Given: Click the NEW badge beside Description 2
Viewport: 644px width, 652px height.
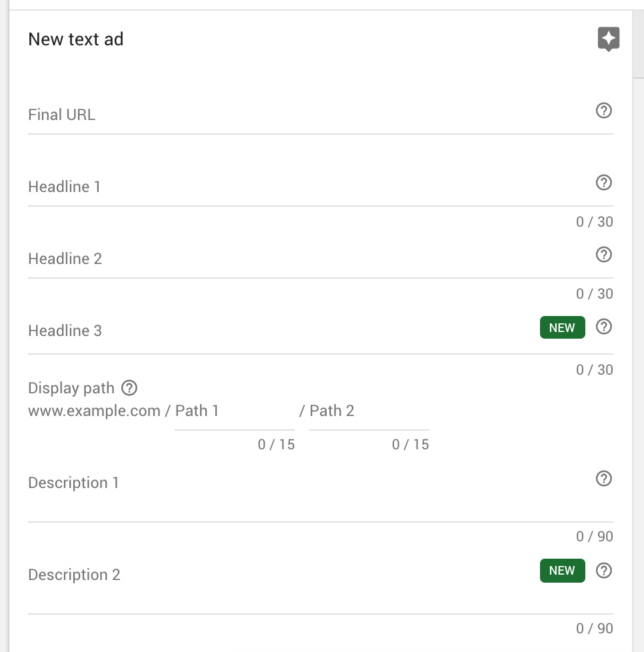Looking at the screenshot, I should 562,571.
